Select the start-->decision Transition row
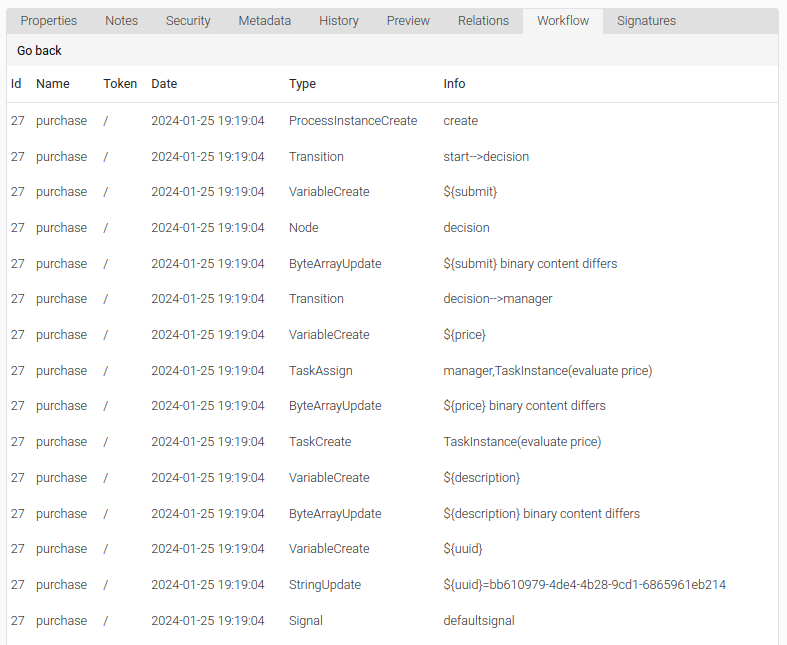This screenshot has width=787, height=645. [x=392, y=157]
